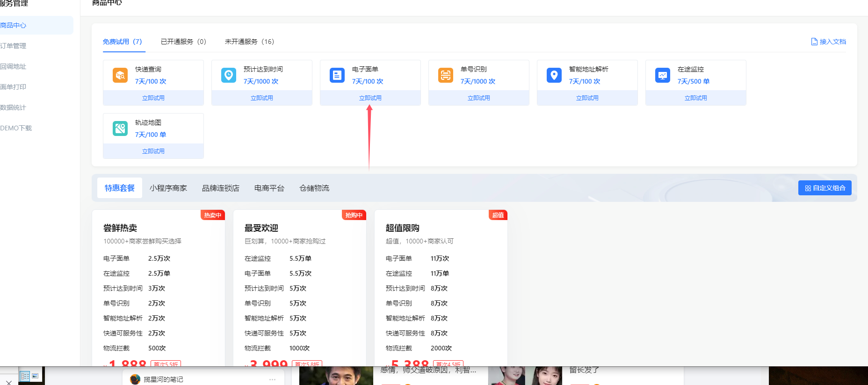Click the 超值 badge

(x=498, y=215)
